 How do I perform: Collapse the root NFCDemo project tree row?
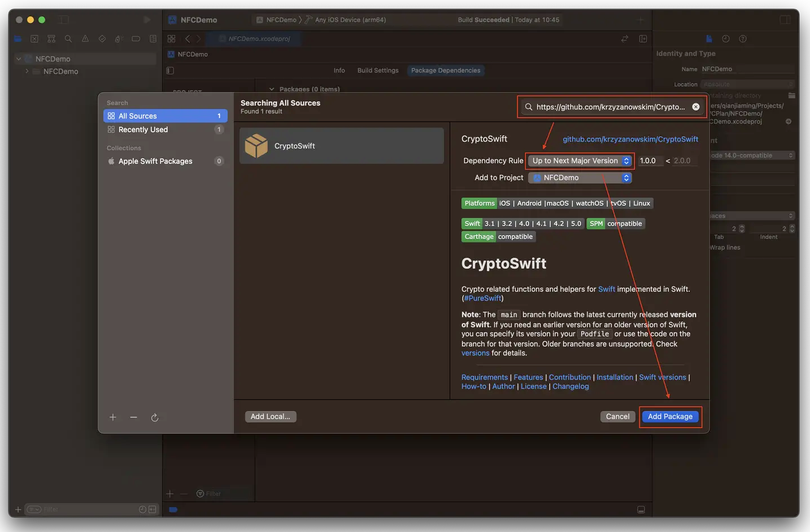point(19,59)
